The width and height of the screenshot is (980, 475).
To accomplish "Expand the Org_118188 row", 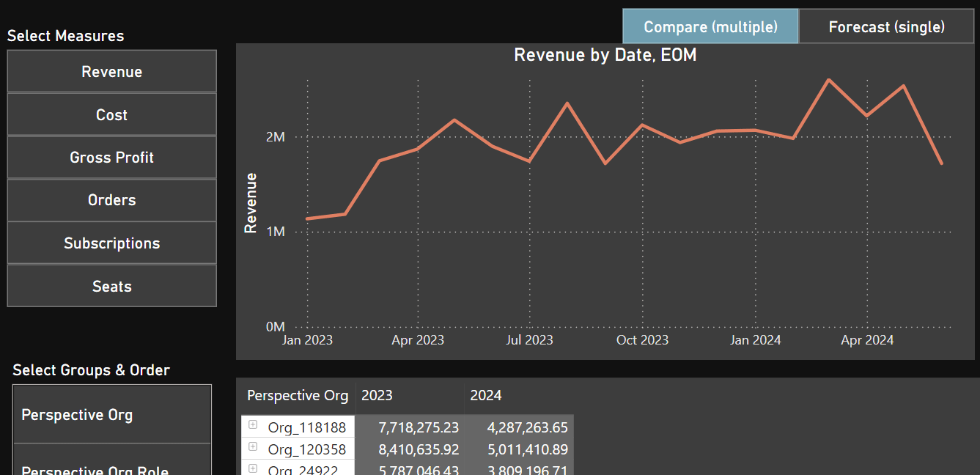I will pyautogui.click(x=253, y=424).
